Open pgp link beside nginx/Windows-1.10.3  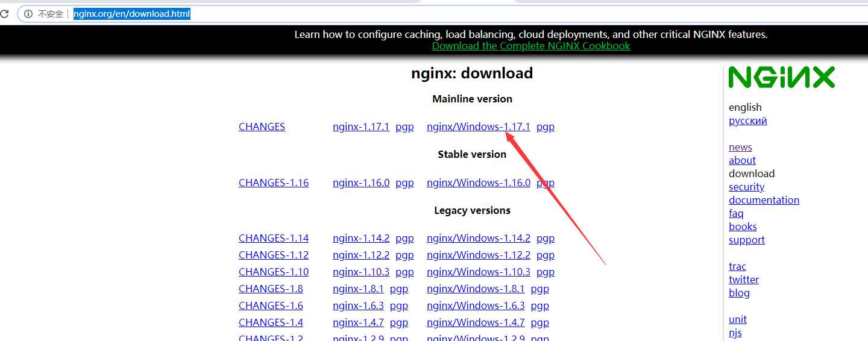point(546,272)
